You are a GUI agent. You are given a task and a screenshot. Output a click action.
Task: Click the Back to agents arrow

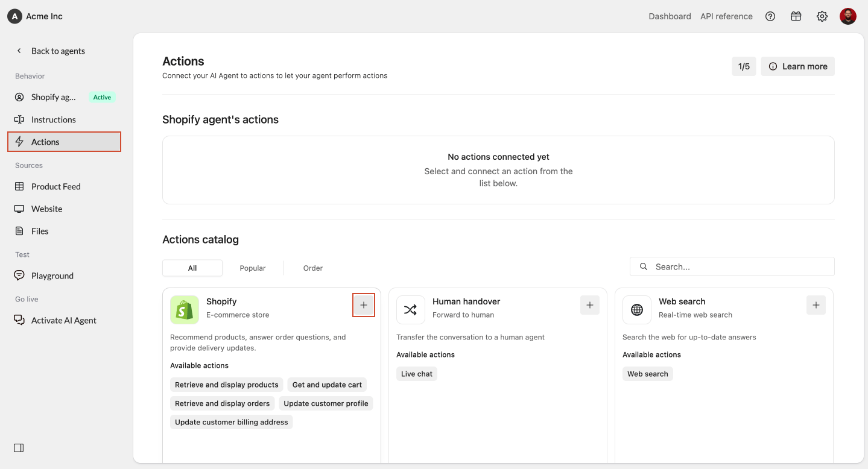coord(19,51)
